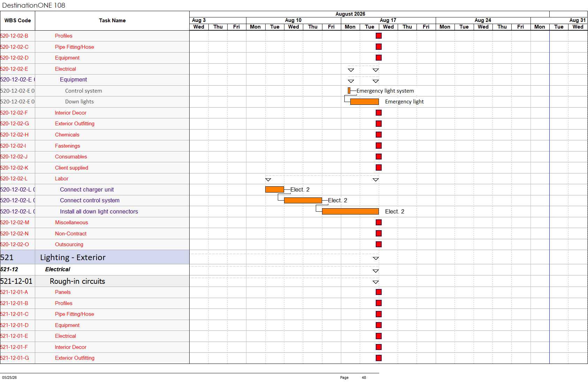Click the small orange Control system bar
588x382 pixels.
tap(349, 91)
